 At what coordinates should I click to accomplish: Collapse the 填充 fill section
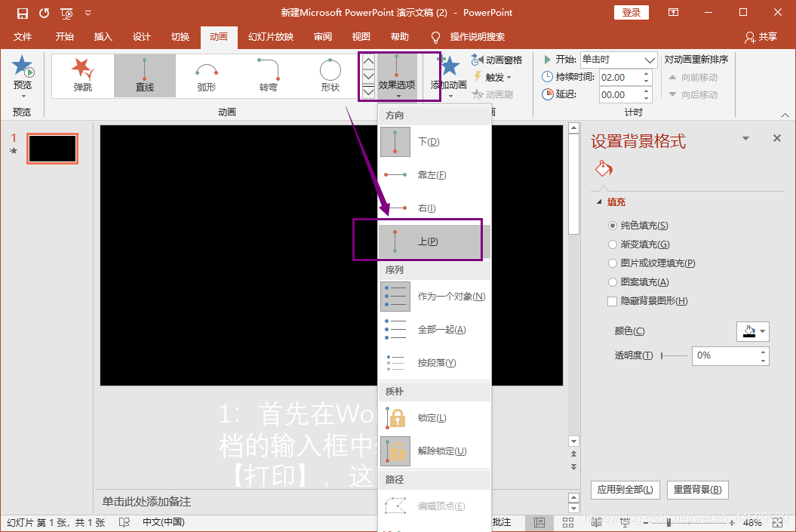coord(600,201)
